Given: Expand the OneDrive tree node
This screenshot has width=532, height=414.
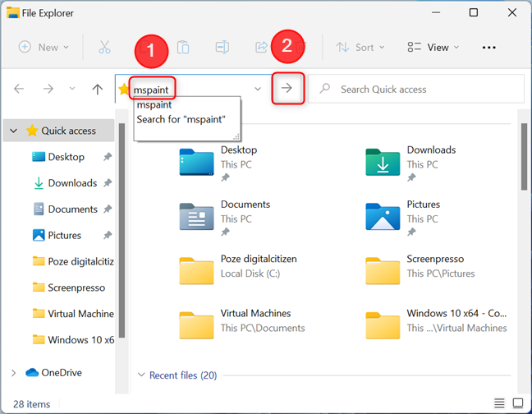Looking at the screenshot, I should [x=14, y=373].
